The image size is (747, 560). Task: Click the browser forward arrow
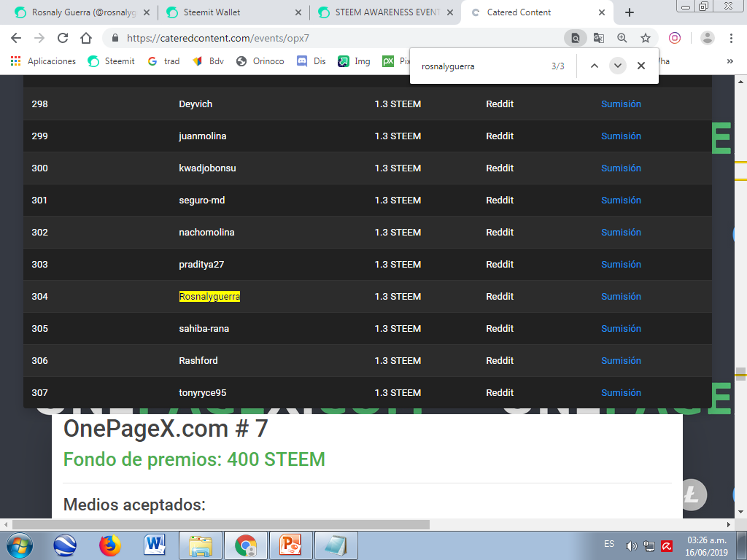click(x=39, y=38)
